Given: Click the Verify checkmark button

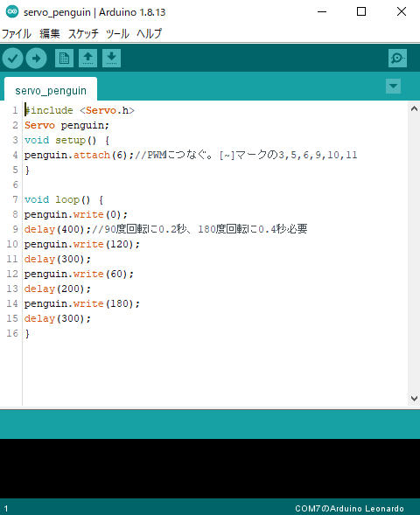Looking at the screenshot, I should coord(12,58).
